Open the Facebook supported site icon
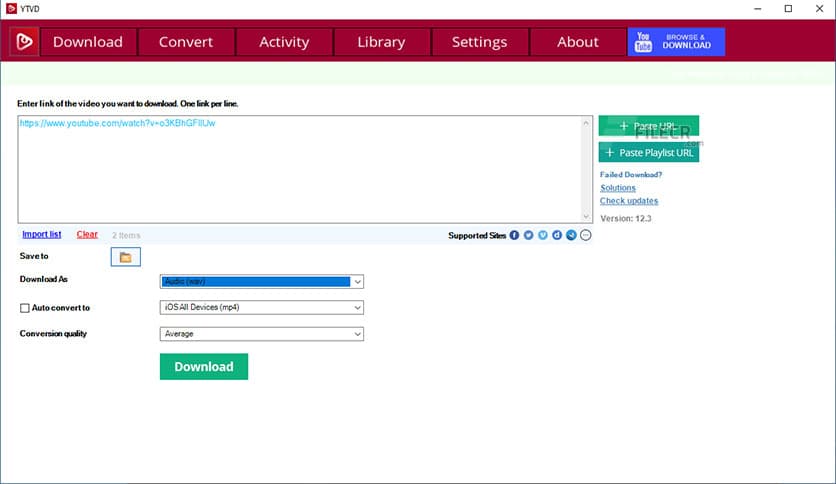The image size is (836, 484). 514,235
